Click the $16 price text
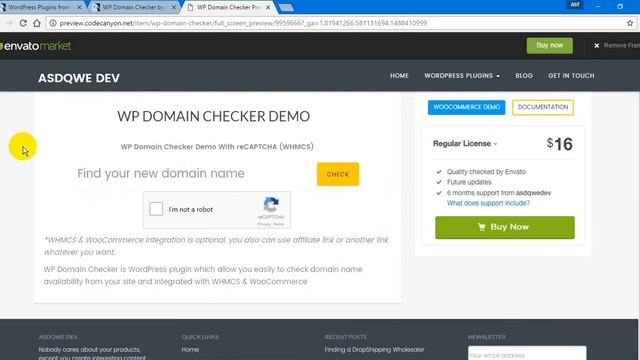 click(x=560, y=144)
